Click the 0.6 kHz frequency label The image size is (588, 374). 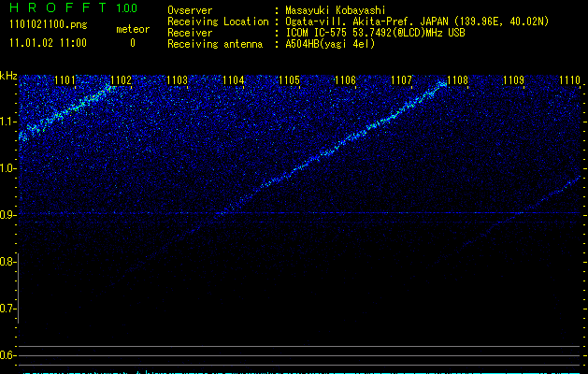coord(7,355)
